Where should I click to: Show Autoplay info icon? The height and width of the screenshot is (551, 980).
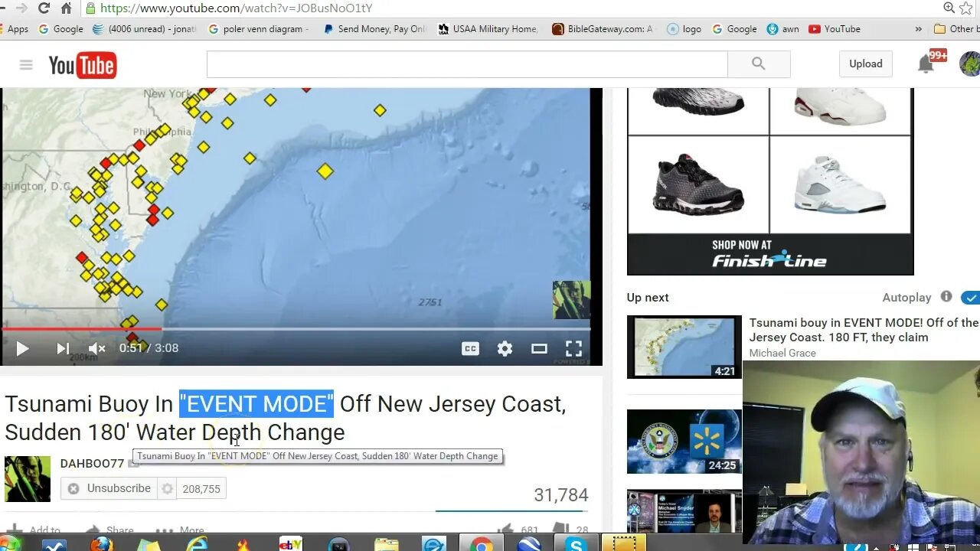946,297
